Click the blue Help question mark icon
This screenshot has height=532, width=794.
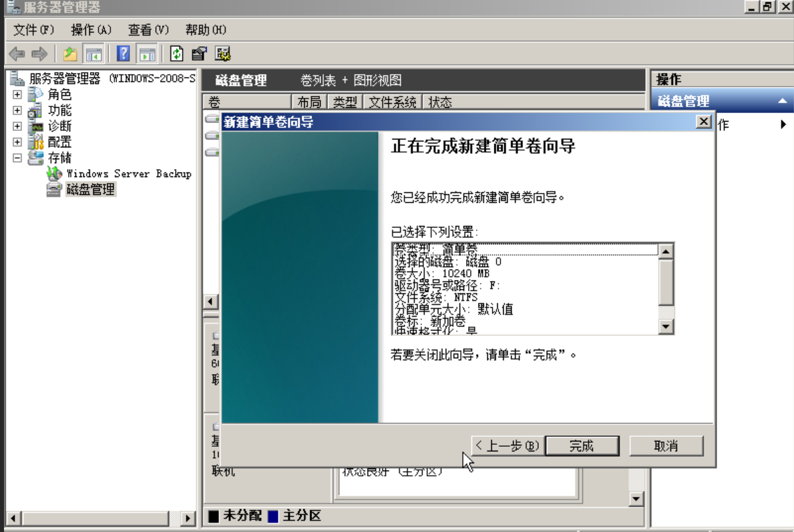123,54
